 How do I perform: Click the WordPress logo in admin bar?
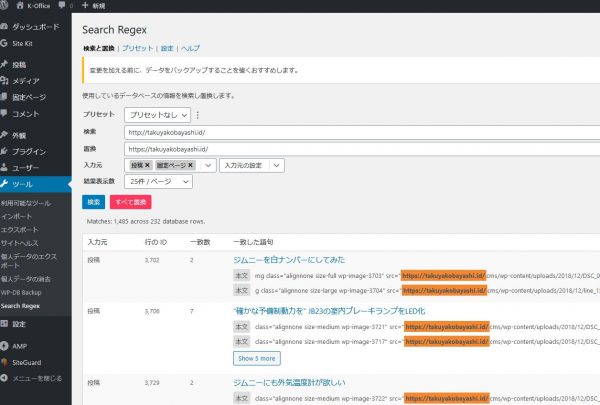(x=8, y=6)
